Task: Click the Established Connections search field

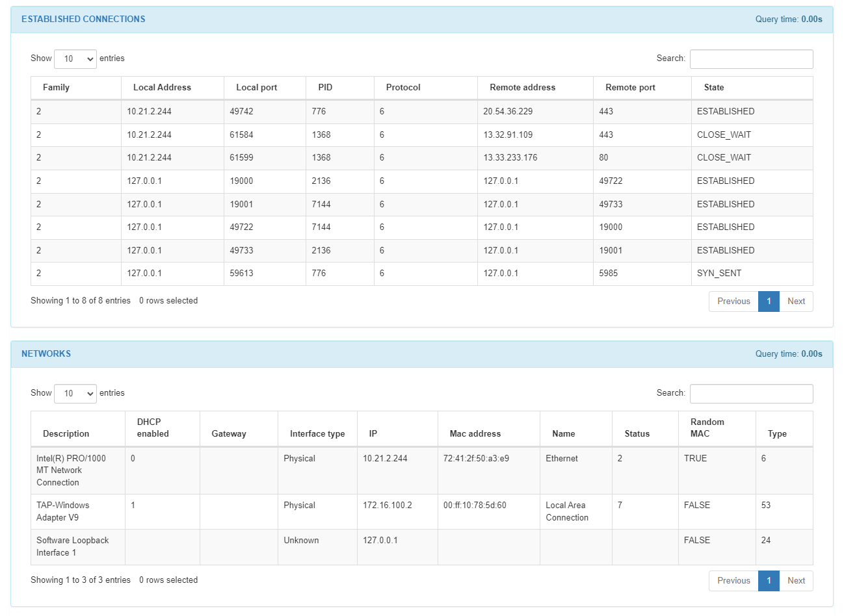Action: click(x=751, y=58)
